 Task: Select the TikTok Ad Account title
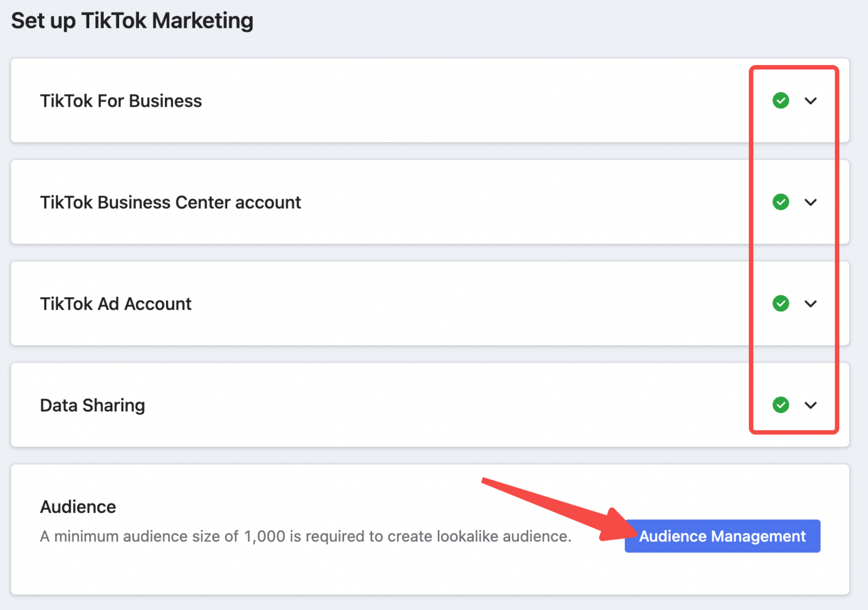tap(116, 304)
